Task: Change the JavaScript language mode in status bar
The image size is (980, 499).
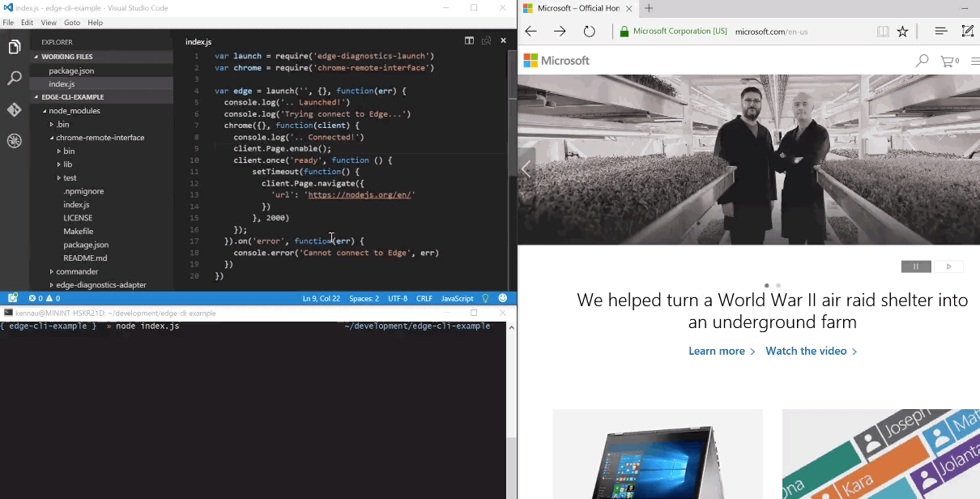Action: (x=457, y=298)
